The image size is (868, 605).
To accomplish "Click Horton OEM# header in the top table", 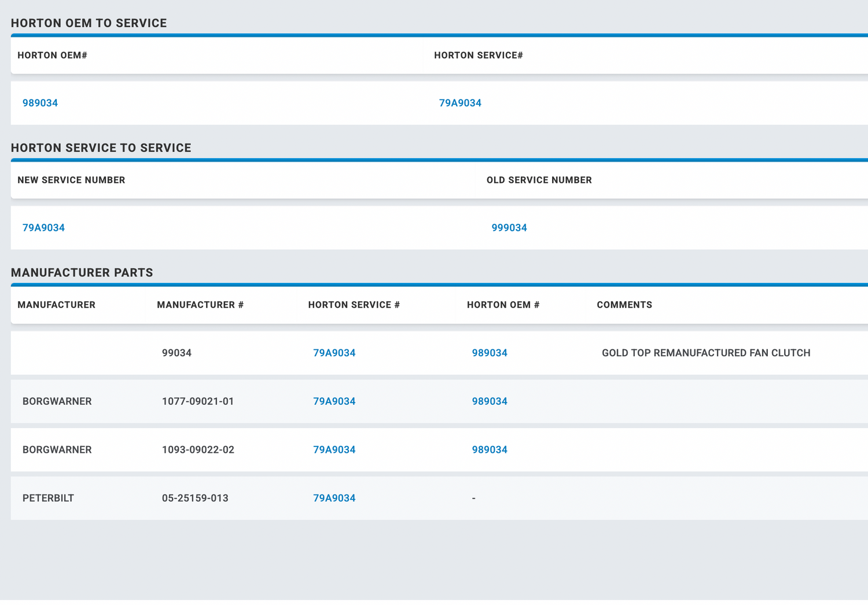I will pos(52,56).
